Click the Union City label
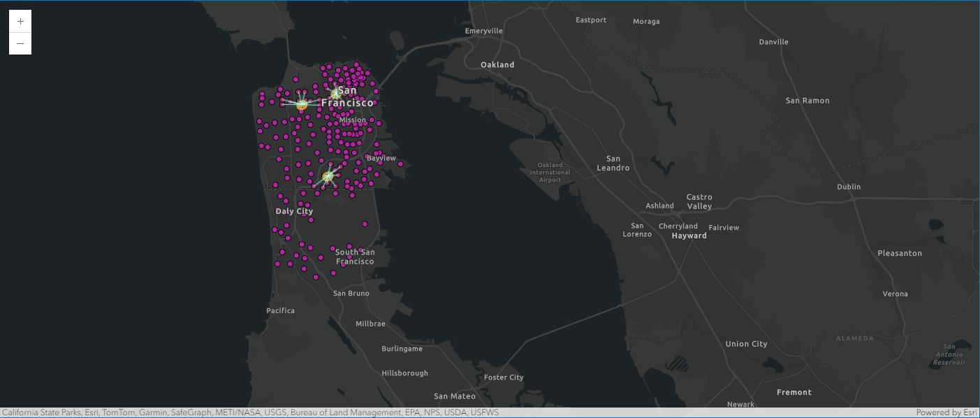Image resolution: width=980 pixels, height=418 pixels. [x=746, y=344]
